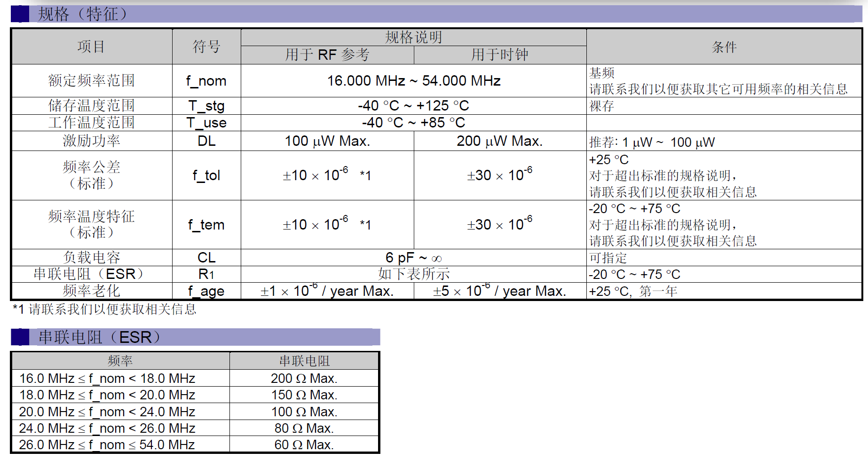Viewport: 868px width, 460px height.
Task: Click "18.0 MHz ≤ f_nom < 20.0 MHz"
Action: pos(107,395)
